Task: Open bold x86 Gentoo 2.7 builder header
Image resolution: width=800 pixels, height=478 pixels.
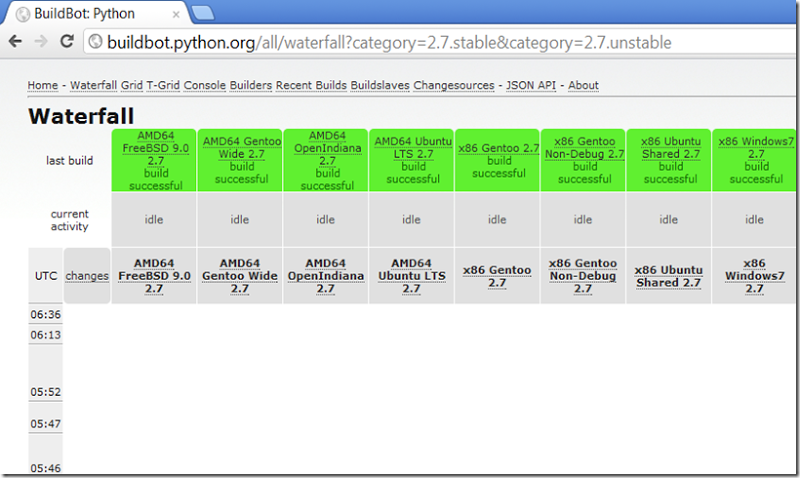Action: 497,276
